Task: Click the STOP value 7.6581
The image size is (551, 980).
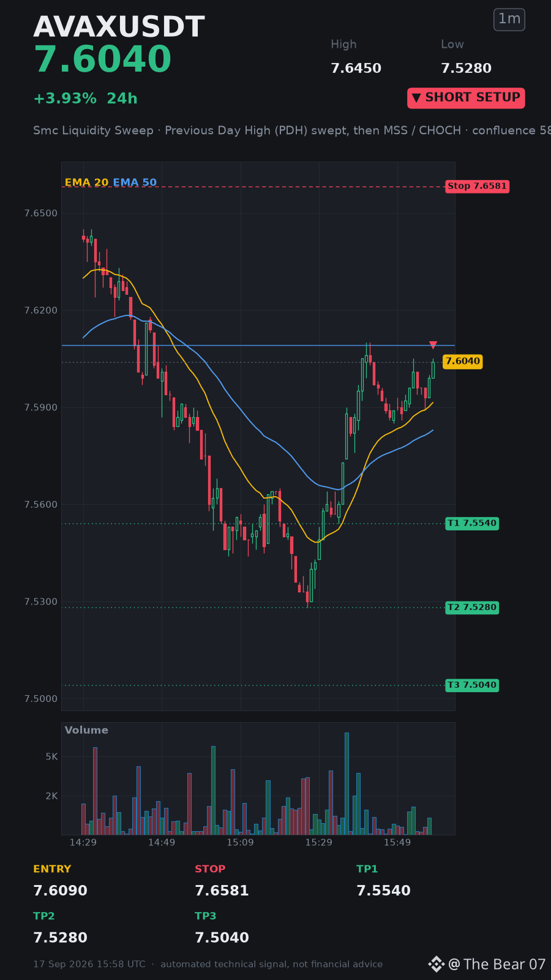Action: [x=222, y=891]
